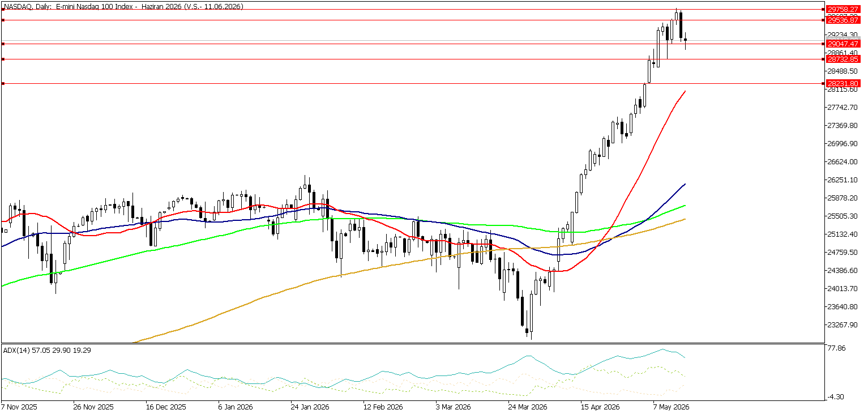Screen dimensions: 868x414
Task: Click the 26251.10 price axis label
Action: click(x=844, y=180)
